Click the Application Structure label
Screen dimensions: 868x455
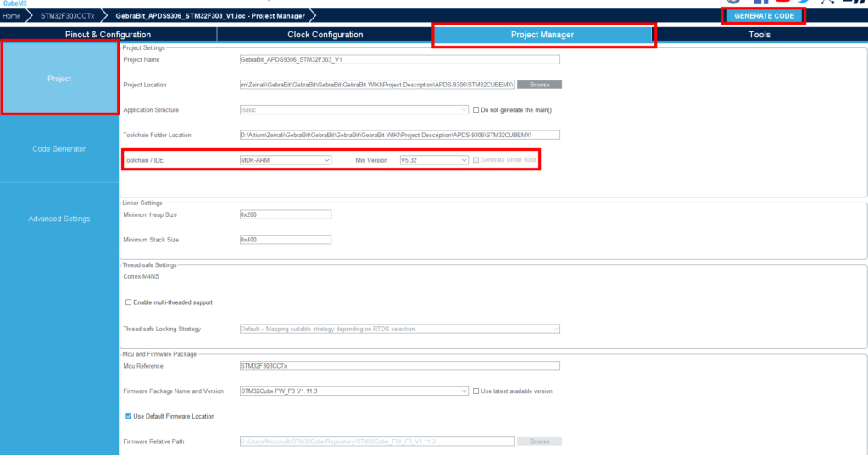(151, 109)
